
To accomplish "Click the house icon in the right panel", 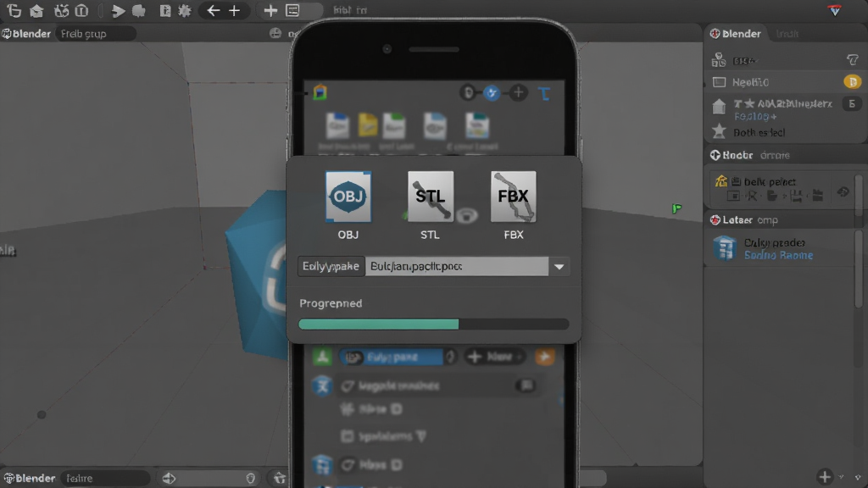I will coord(719,106).
